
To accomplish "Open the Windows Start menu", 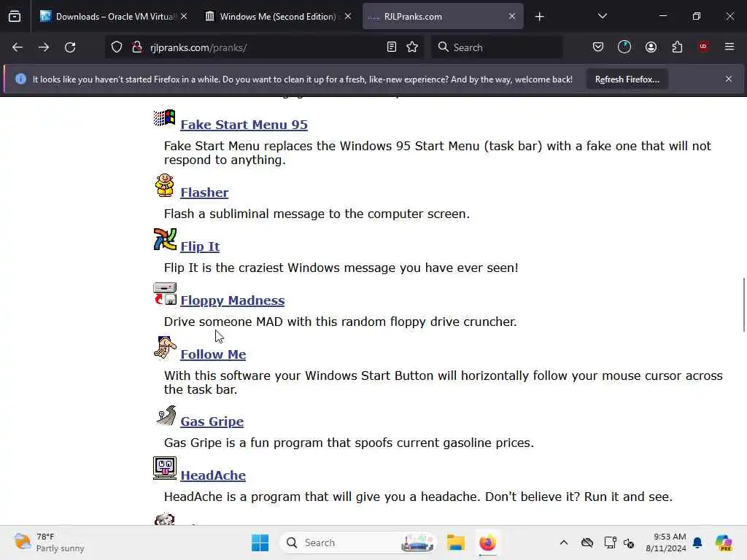I will tap(260, 542).
